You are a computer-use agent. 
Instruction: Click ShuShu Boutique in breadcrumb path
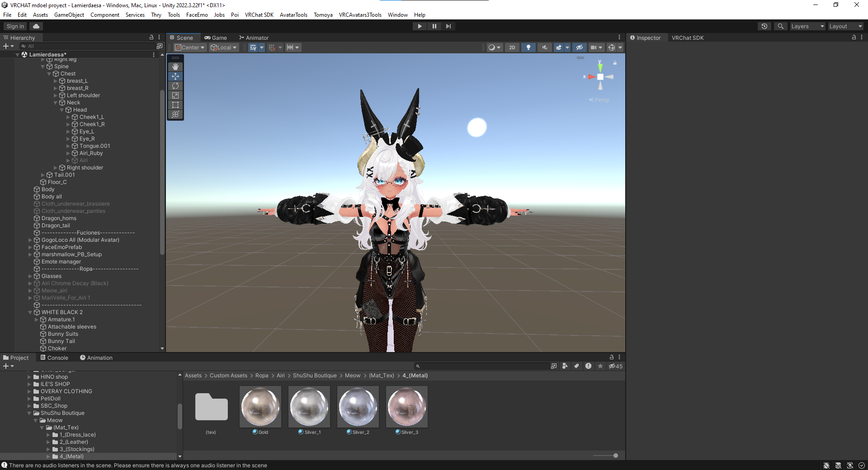[x=315, y=376]
